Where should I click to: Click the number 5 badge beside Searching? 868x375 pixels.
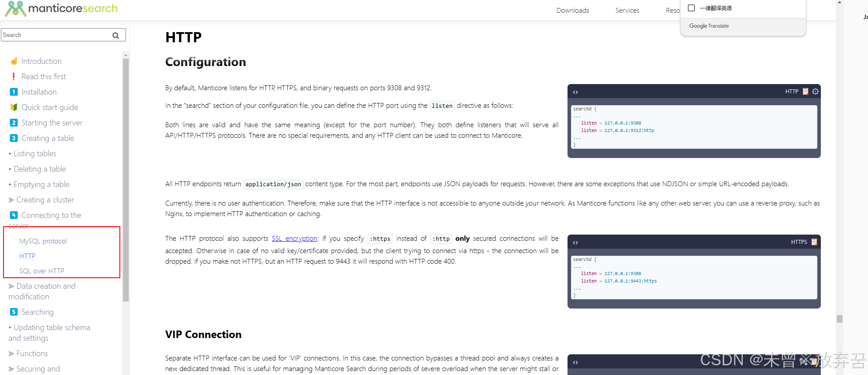coord(14,312)
